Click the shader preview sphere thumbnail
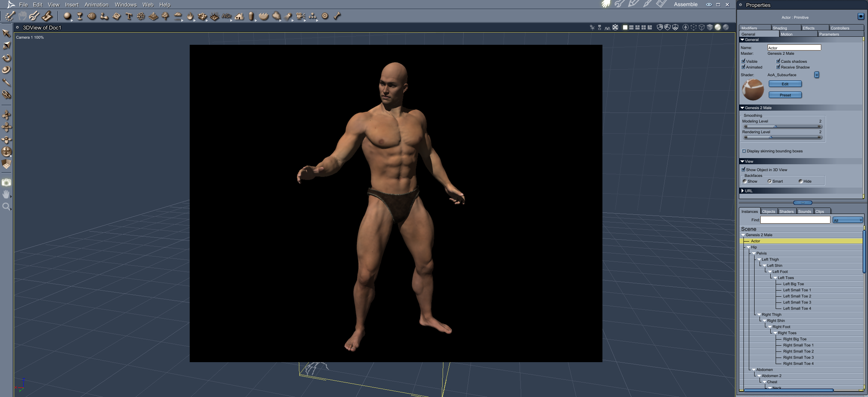The width and height of the screenshot is (868, 397). click(753, 90)
